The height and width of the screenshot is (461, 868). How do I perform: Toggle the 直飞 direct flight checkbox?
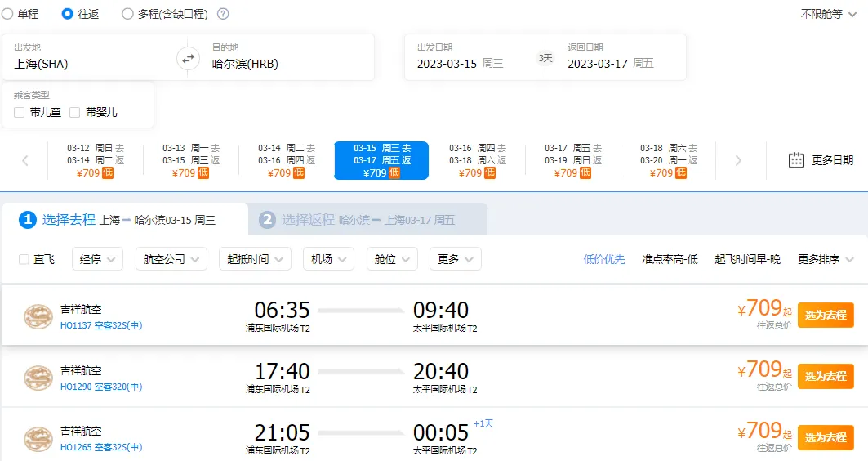pos(24,259)
